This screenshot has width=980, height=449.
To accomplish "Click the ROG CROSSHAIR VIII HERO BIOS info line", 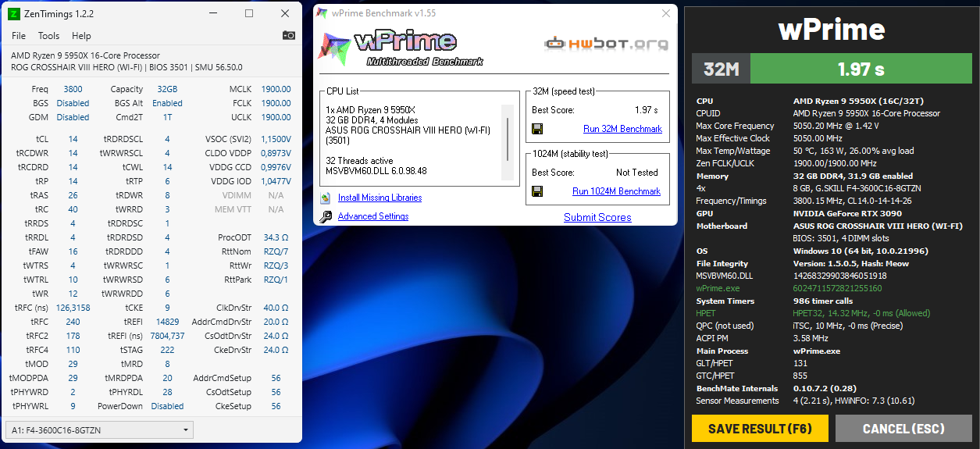I will click(127, 67).
